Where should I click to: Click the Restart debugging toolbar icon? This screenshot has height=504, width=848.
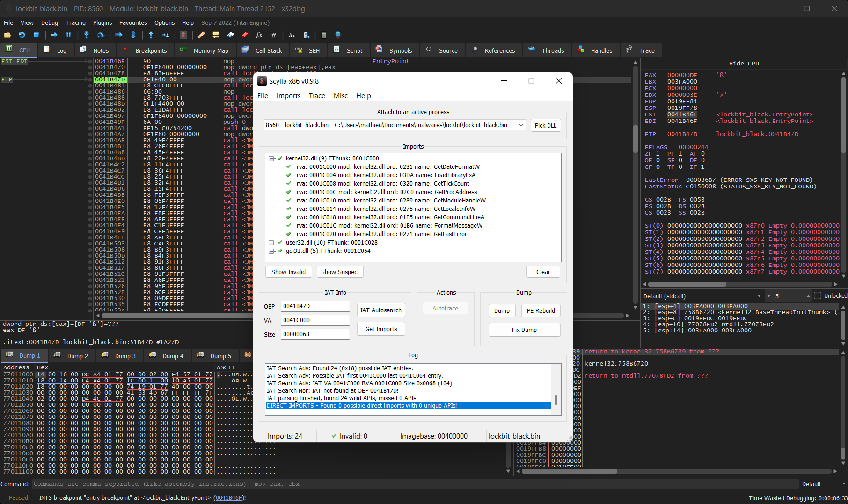(x=22, y=35)
